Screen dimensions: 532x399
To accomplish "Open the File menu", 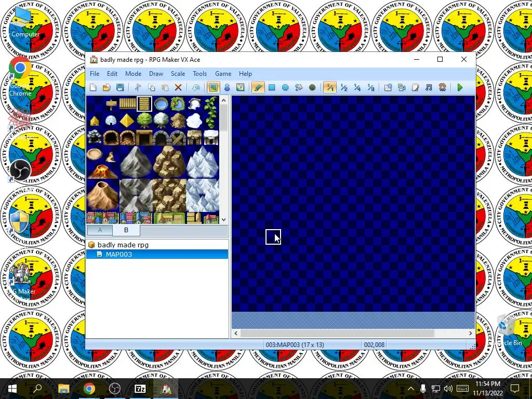I will 95,74.
